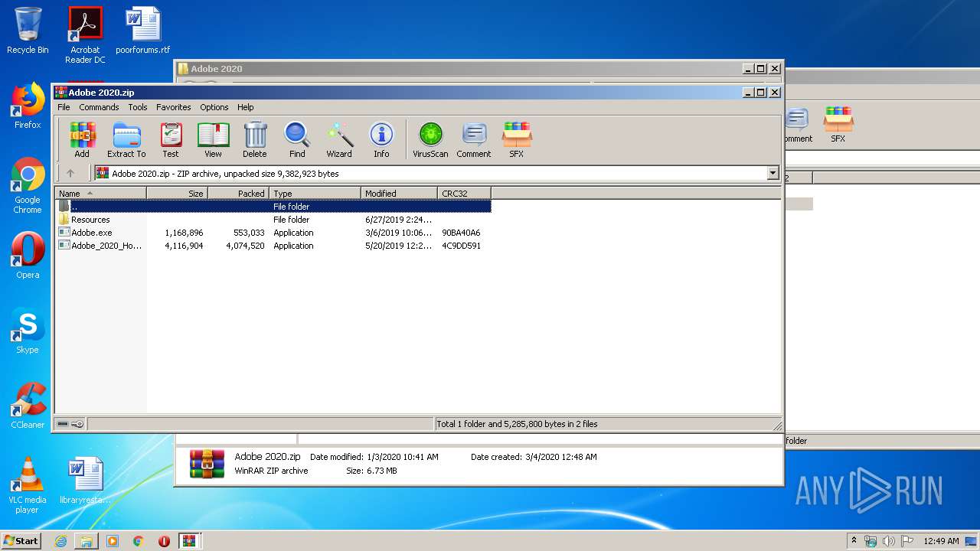Screen dimensions: 980x551
Task: Click the SFX icon in background WinRAR window
Action: click(x=838, y=125)
